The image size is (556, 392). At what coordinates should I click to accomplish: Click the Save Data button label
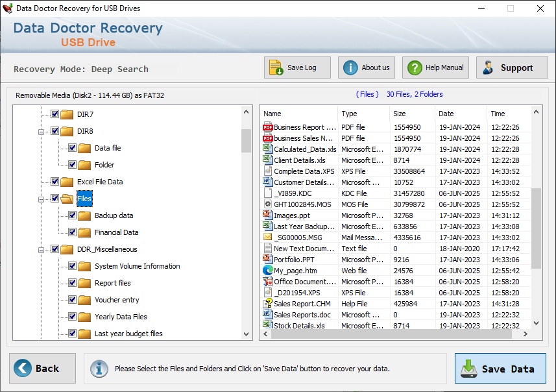(x=508, y=369)
